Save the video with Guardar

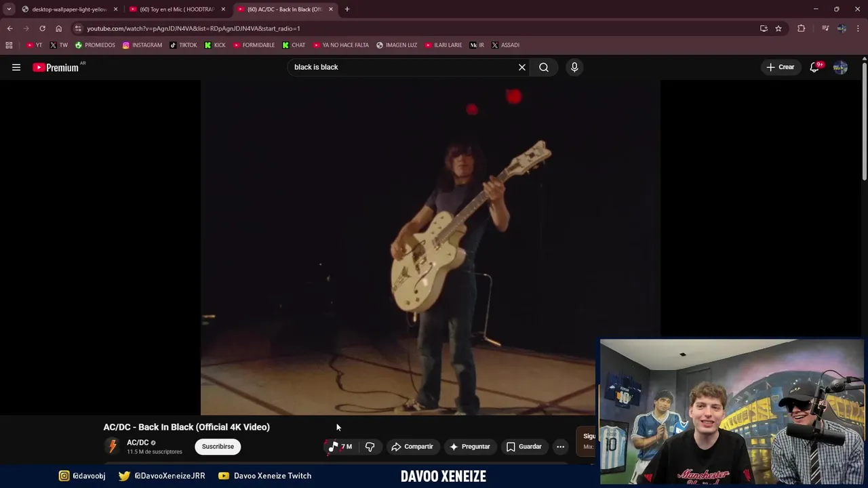coord(524,447)
